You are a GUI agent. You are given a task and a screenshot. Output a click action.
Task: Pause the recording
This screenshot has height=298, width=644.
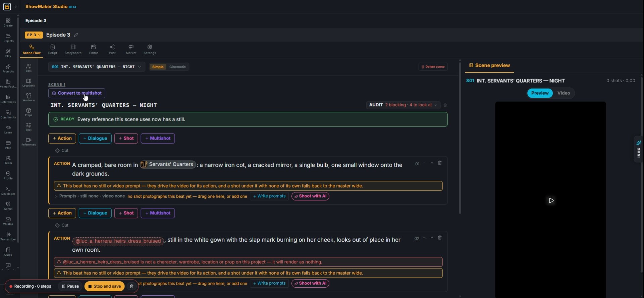tap(70, 286)
